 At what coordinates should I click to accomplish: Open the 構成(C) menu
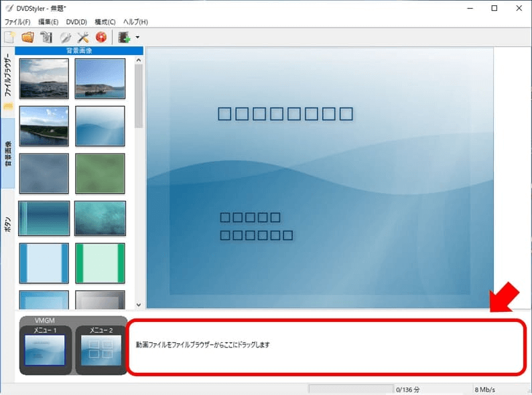point(105,22)
